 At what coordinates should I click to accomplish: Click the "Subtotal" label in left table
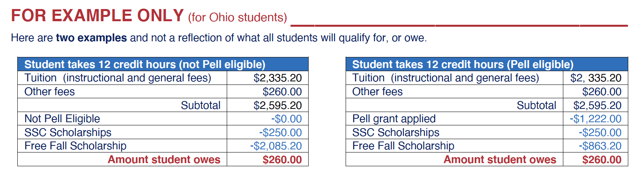click(200, 105)
